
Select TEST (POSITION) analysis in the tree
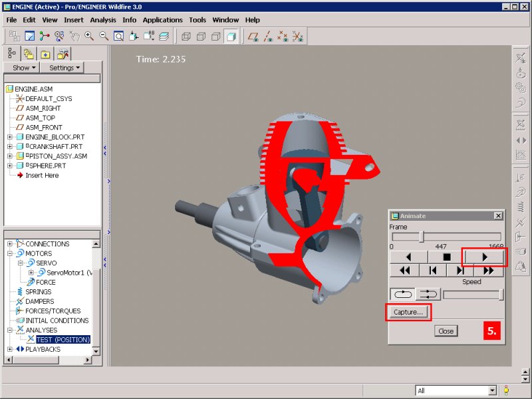pos(63,340)
